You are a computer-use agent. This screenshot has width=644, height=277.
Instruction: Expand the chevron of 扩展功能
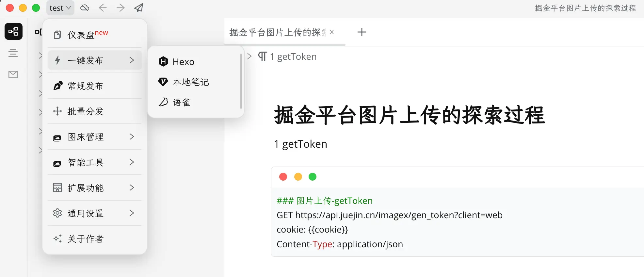pyautogui.click(x=132, y=187)
